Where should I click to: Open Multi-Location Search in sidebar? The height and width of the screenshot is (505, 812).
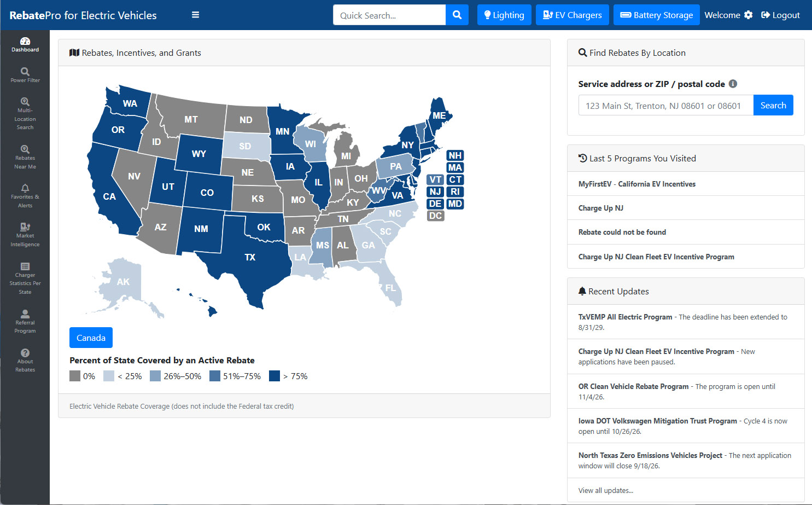pos(25,114)
